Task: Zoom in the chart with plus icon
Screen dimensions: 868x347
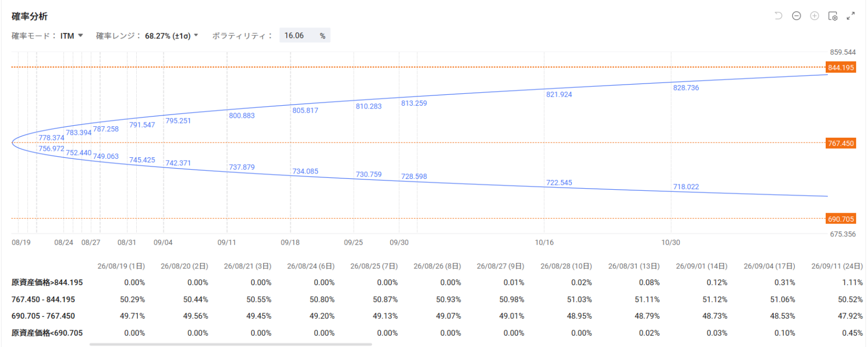Action: pyautogui.click(x=814, y=16)
